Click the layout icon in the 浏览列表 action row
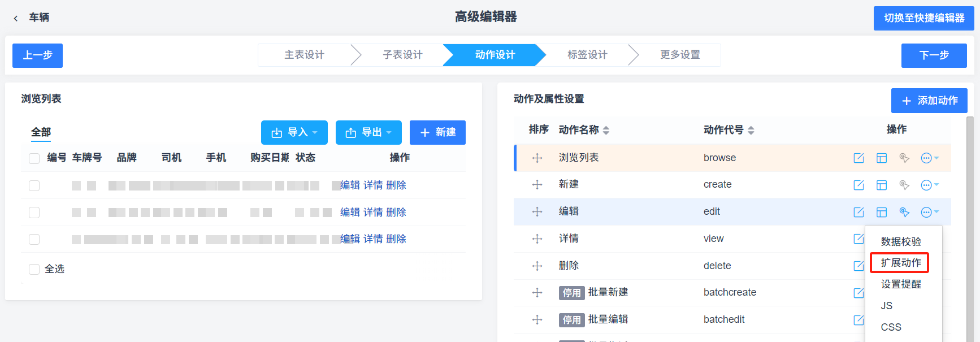Screen dimensions: 980x342 click(882, 158)
